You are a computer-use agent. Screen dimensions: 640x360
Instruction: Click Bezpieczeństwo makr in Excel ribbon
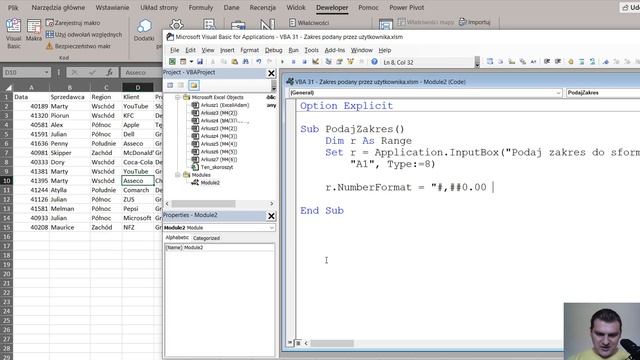tap(78, 46)
